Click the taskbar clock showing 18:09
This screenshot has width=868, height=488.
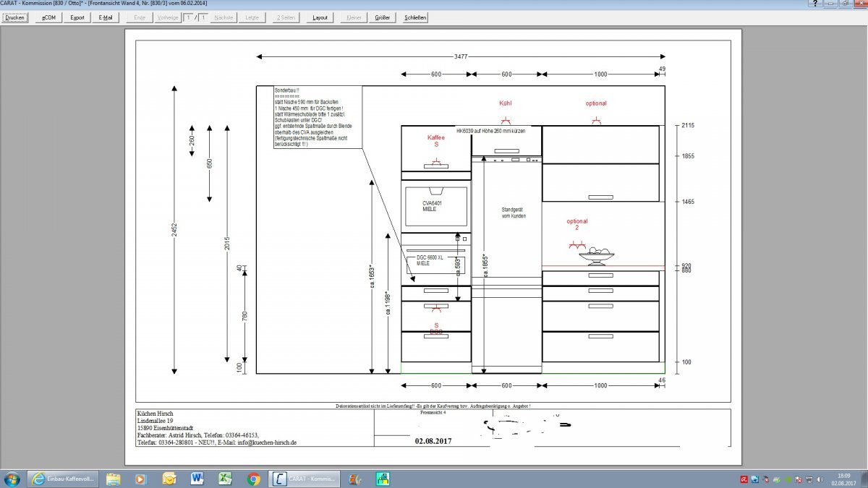(844, 479)
